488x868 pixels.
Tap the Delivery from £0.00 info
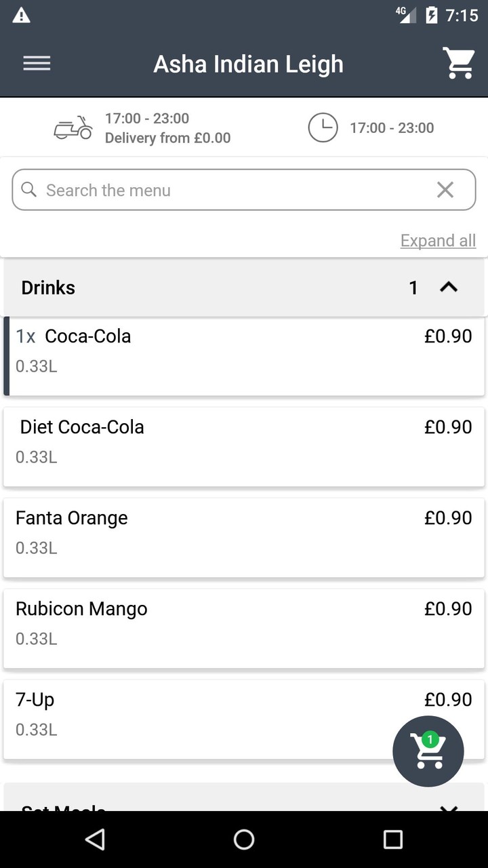click(x=167, y=138)
